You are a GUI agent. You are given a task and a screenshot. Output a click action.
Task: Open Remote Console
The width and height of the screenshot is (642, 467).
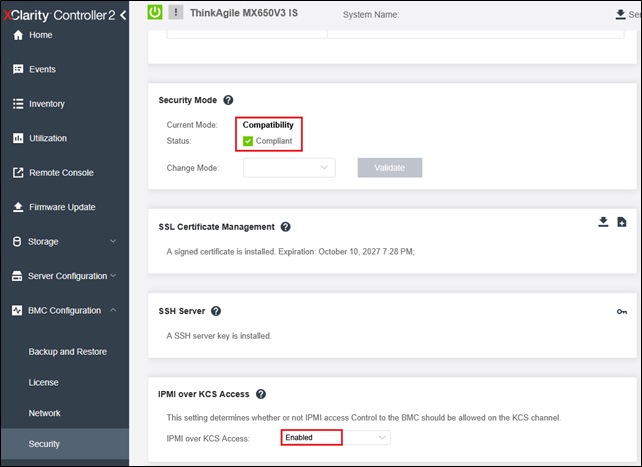pos(61,173)
